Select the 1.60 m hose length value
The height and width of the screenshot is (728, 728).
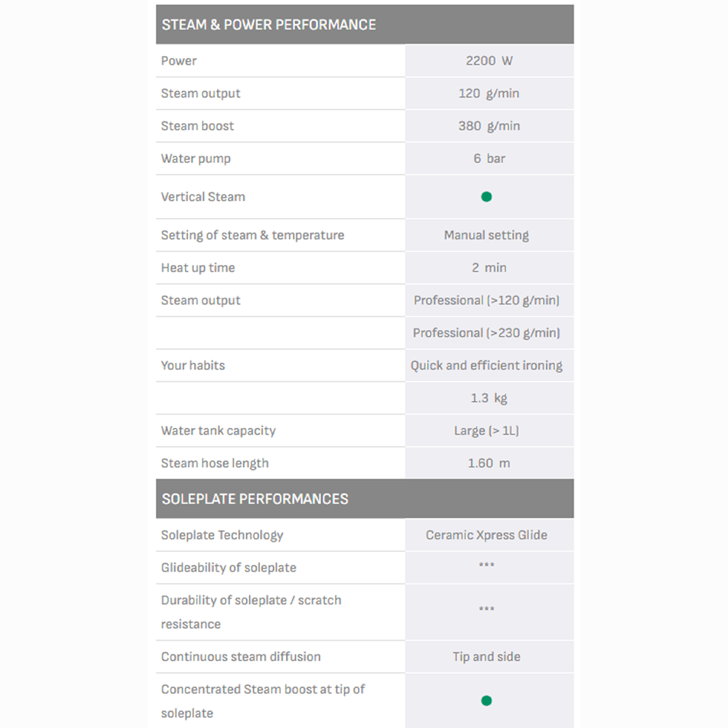pyautogui.click(x=489, y=463)
